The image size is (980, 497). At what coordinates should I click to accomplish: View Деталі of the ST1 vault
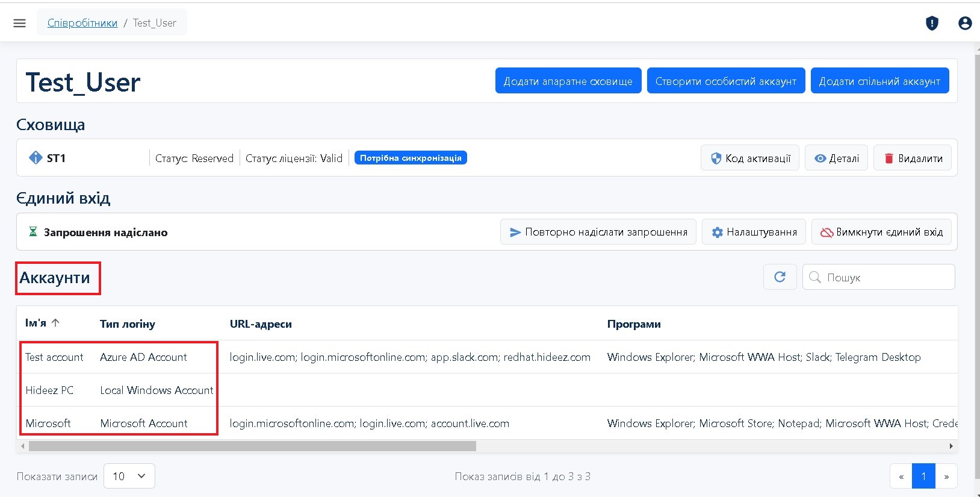click(836, 158)
